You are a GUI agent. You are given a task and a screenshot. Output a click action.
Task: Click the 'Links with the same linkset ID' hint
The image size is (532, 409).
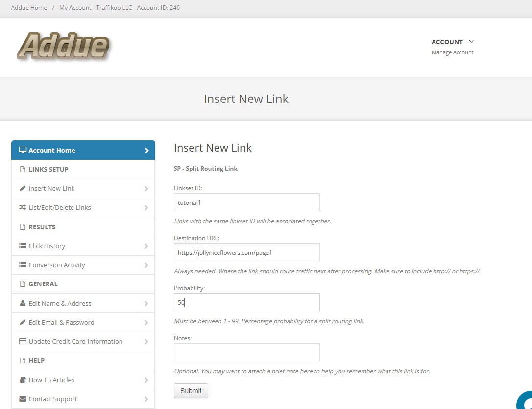[x=252, y=221]
